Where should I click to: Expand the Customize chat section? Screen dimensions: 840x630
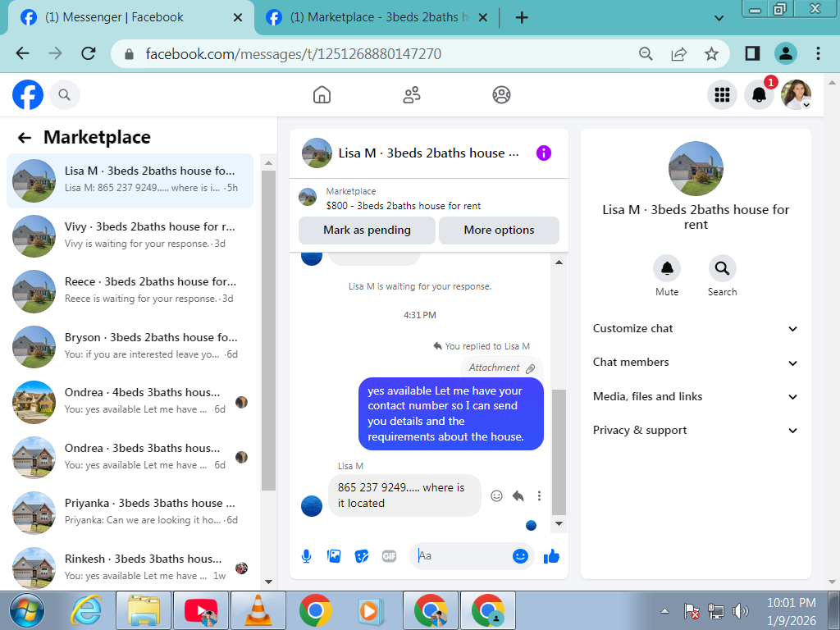(696, 328)
